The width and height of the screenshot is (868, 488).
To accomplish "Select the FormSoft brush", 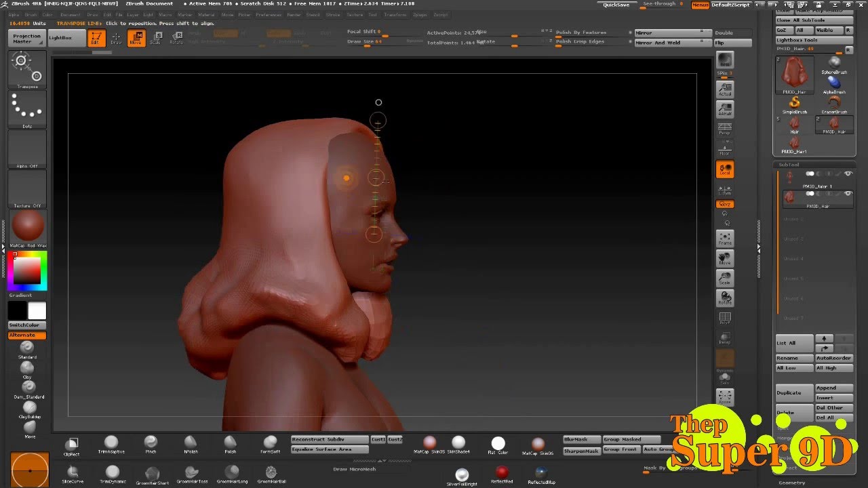I will pyautogui.click(x=270, y=445).
